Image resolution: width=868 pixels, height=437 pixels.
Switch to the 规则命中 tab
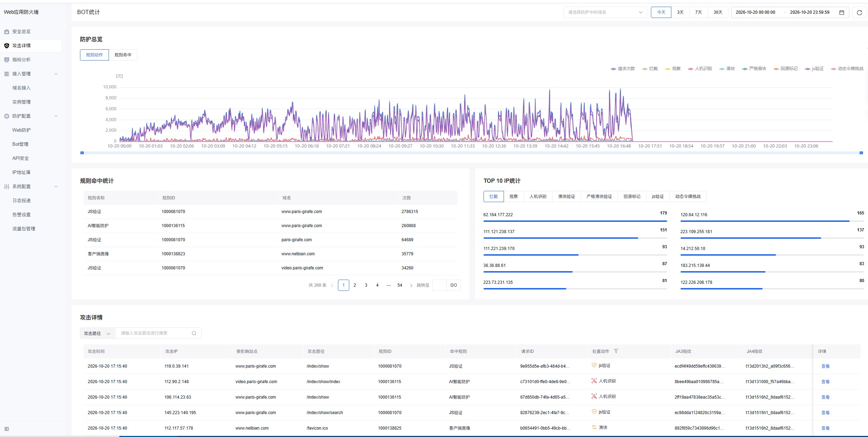pos(123,55)
